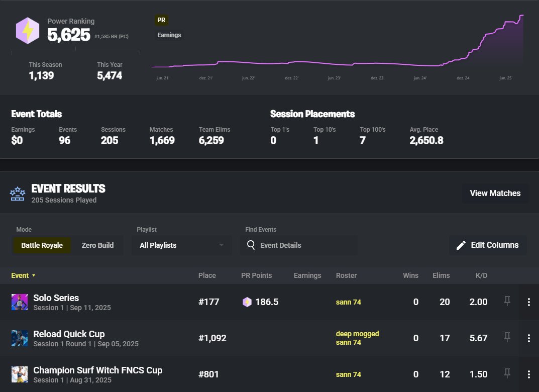Viewport: 539px width, 392px height.
Task: Open sann 74 roster link in Solo Series row
Action: [x=348, y=302]
